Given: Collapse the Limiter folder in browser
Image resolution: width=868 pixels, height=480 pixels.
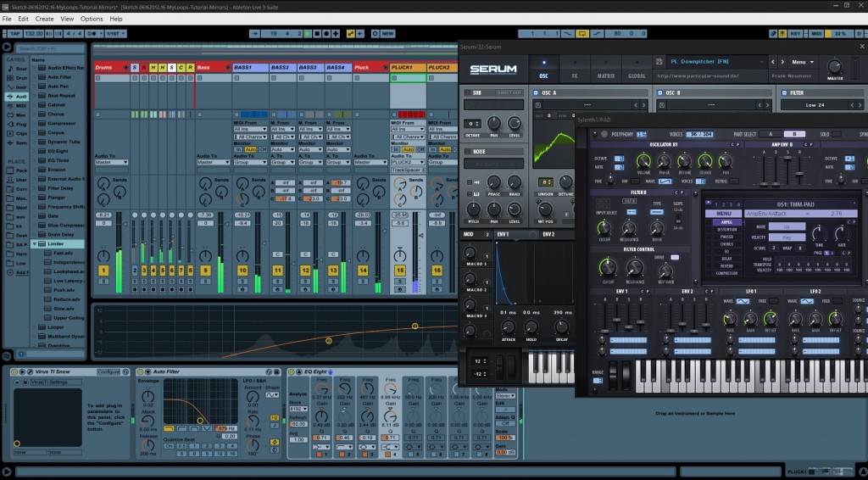Looking at the screenshot, I should [34, 243].
